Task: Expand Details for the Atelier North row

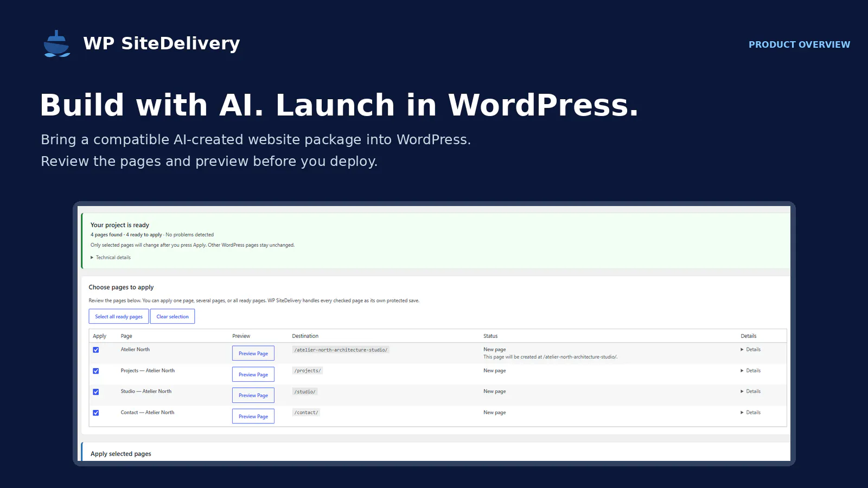Action: coord(751,350)
